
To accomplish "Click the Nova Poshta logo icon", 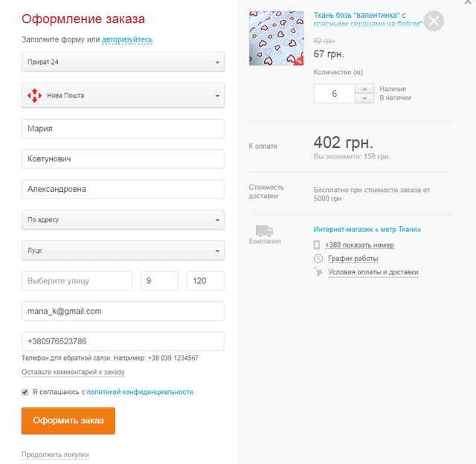I will pos(35,96).
